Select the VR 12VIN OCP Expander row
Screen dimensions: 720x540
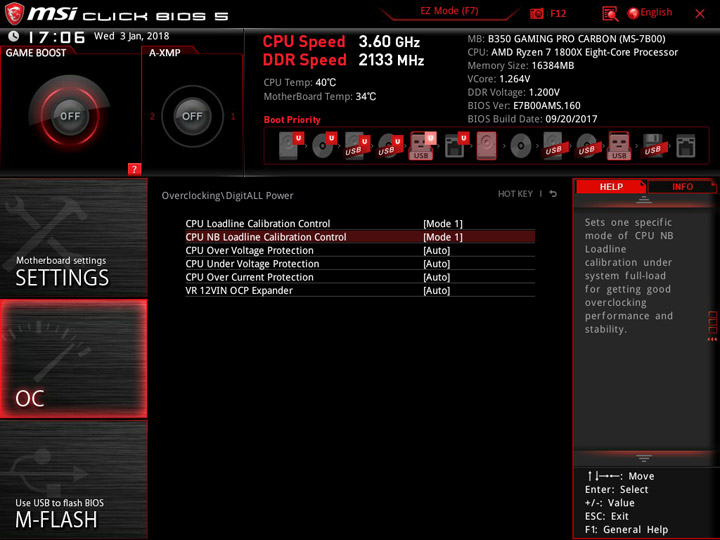click(360, 290)
